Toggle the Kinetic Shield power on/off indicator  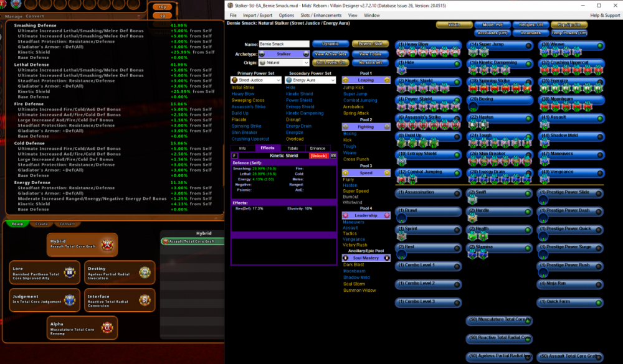coord(457,82)
